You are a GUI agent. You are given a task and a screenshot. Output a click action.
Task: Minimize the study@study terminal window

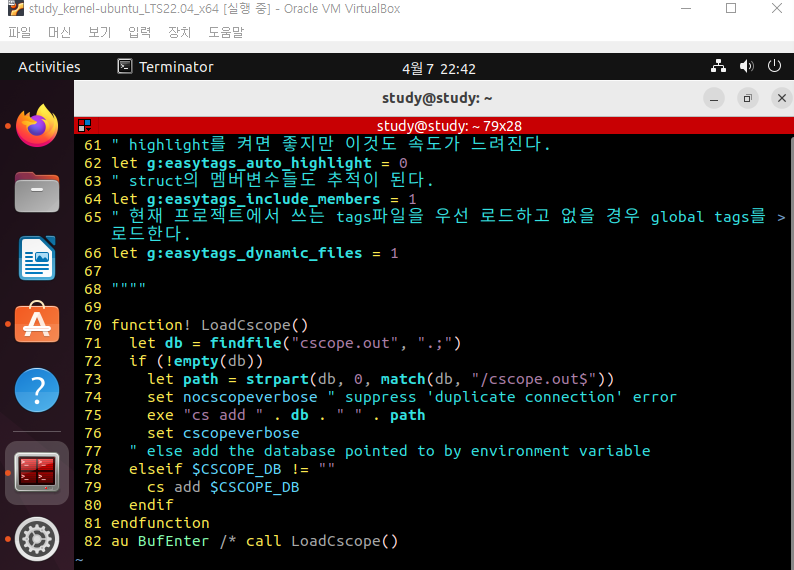[714, 98]
